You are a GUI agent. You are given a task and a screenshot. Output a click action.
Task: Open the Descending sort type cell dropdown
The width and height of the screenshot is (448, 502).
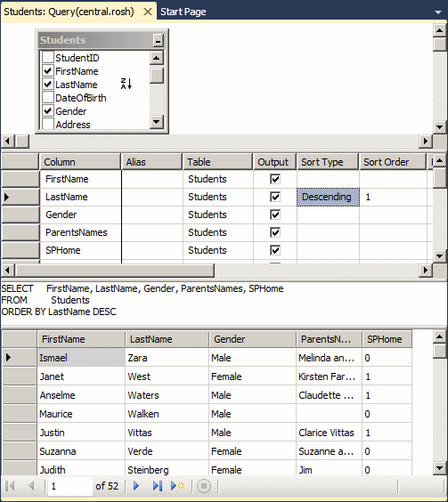click(x=328, y=197)
